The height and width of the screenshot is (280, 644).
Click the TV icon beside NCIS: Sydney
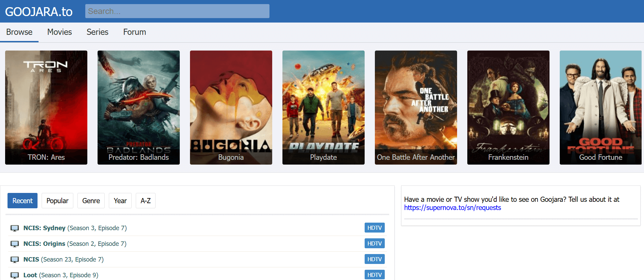pos(15,228)
